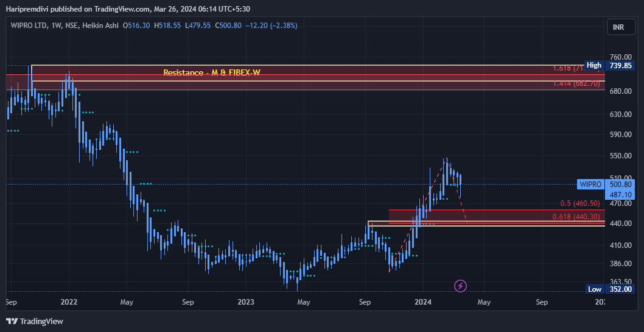Select the 'Resistance - M & FIBEX-W' annotation
The height and width of the screenshot is (332, 644).
(x=212, y=72)
